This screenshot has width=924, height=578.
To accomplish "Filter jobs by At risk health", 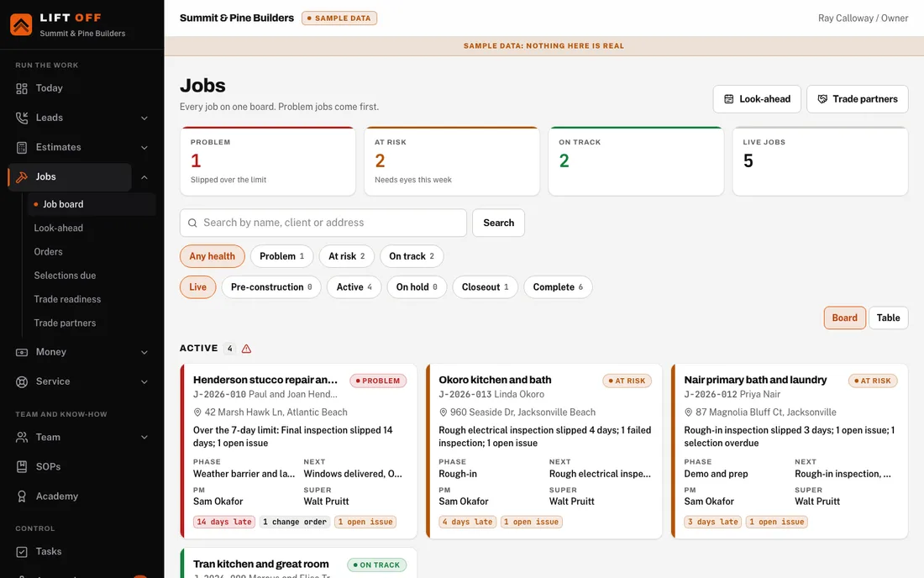I will [346, 256].
